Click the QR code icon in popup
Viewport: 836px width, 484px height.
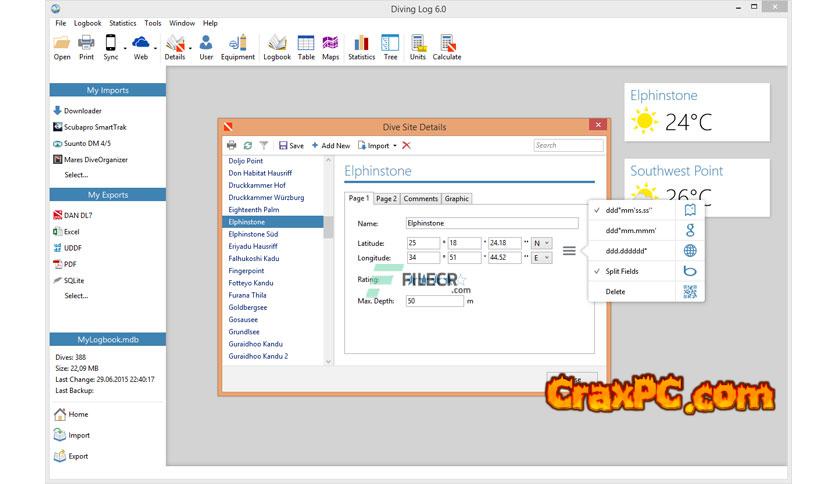(x=690, y=292)
